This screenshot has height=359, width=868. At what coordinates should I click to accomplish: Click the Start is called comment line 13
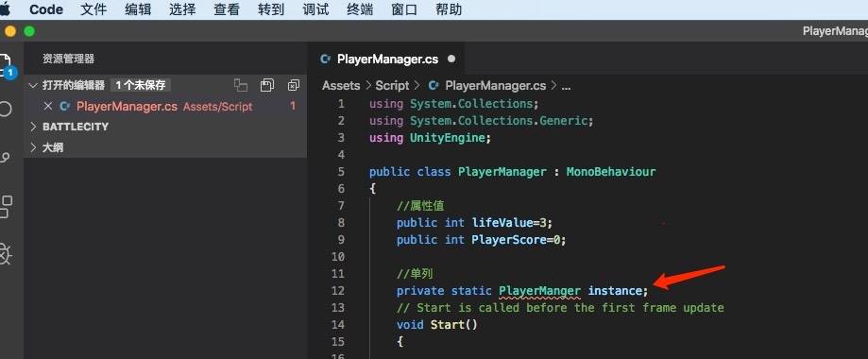560,307
